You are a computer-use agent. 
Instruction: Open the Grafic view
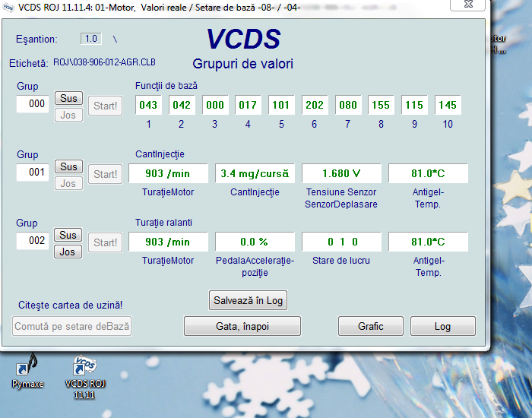[x=371, y=326]
